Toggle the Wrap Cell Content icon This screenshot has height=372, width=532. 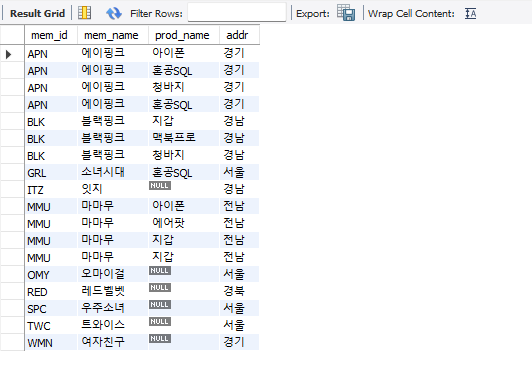click(x=470, y=14)
